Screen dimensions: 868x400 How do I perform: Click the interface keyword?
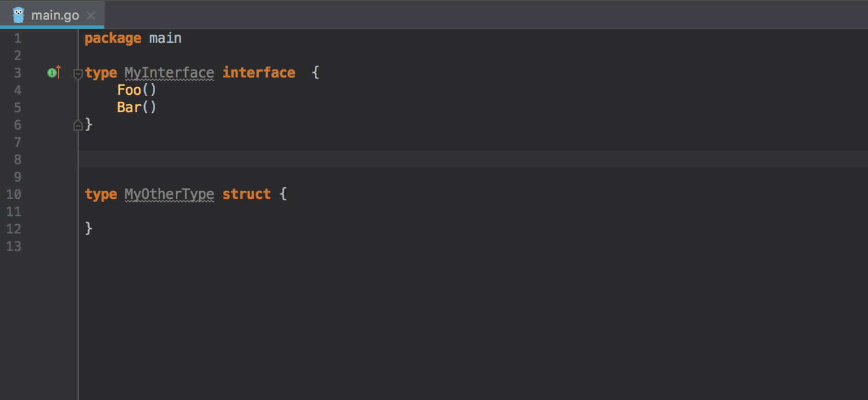click(259, 73)
